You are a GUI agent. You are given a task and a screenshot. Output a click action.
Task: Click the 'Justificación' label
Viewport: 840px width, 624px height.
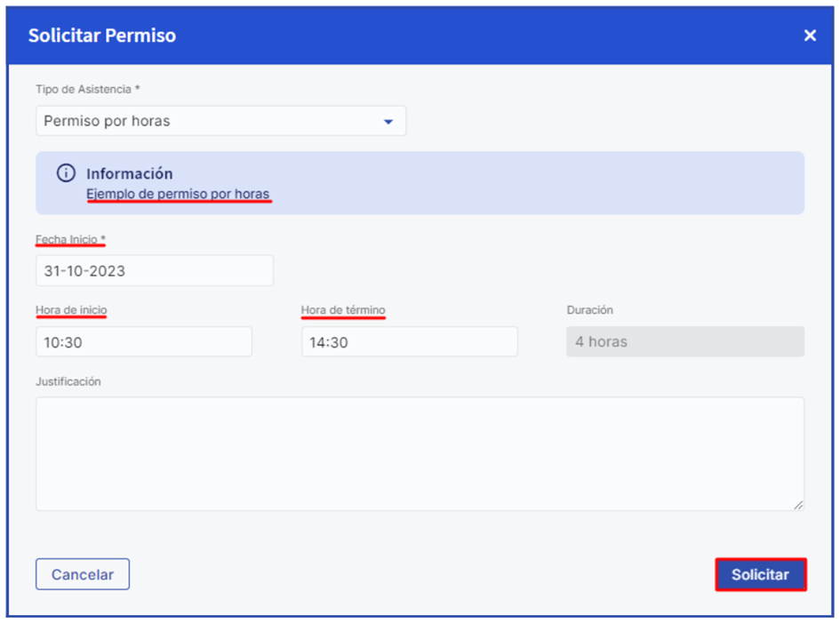click(68, 381)
